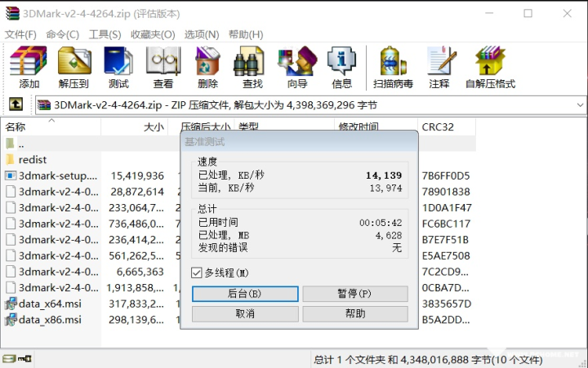Open the 工具(S) menu

coord(105,34)
